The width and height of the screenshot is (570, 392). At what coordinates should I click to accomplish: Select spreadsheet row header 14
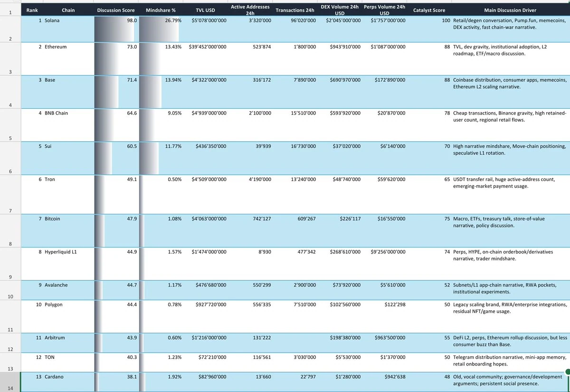10,382
